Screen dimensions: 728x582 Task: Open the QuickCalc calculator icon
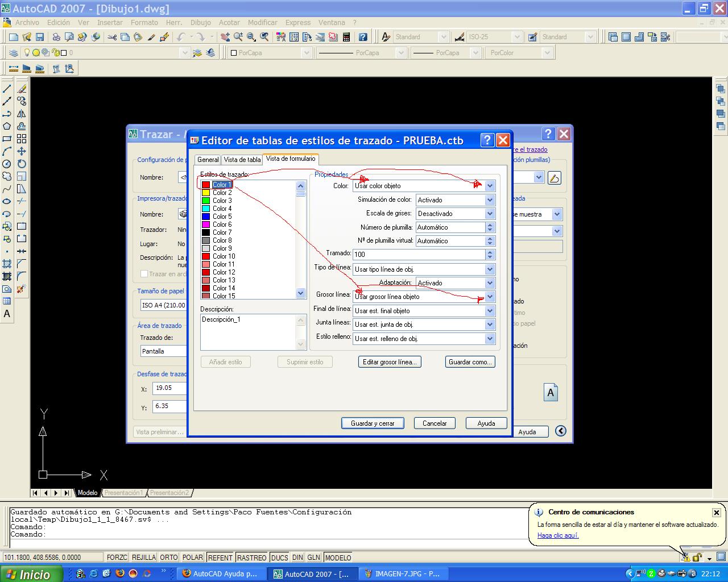(346, 37)
